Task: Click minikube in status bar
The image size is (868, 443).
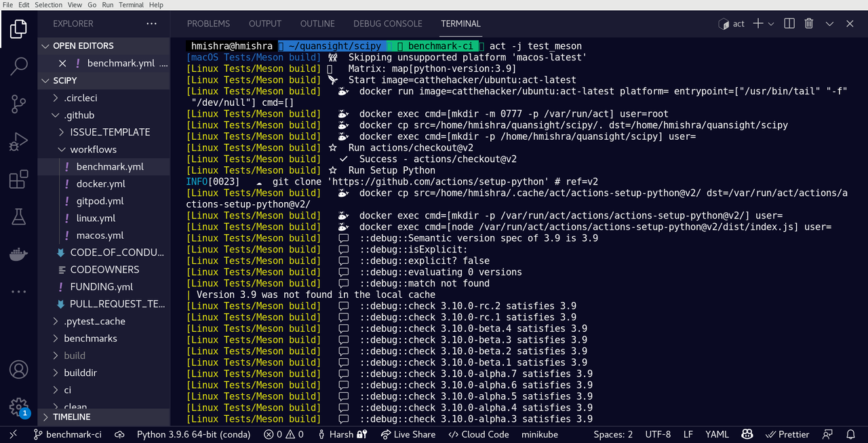Action: (540, 434)
